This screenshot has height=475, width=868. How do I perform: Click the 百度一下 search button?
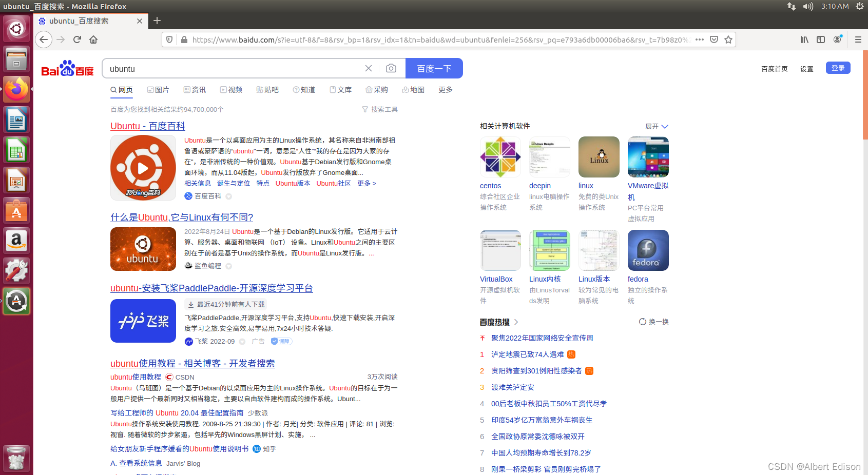tap(434, 68)
